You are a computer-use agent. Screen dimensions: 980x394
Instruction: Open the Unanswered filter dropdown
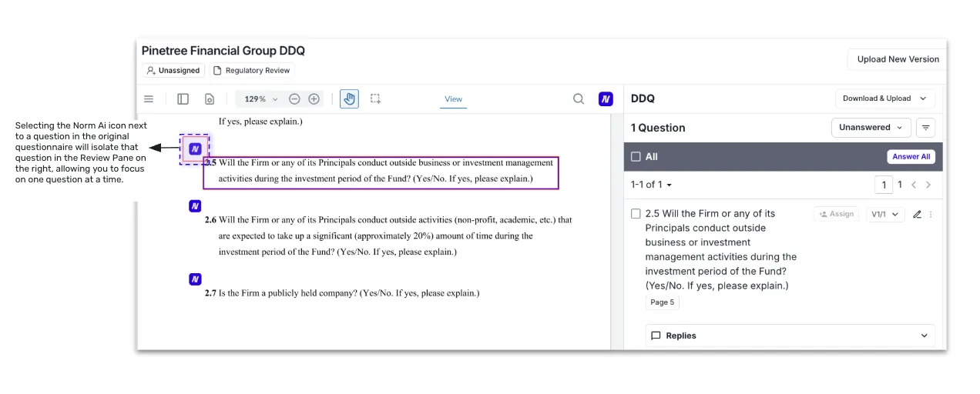coord(871,128)
